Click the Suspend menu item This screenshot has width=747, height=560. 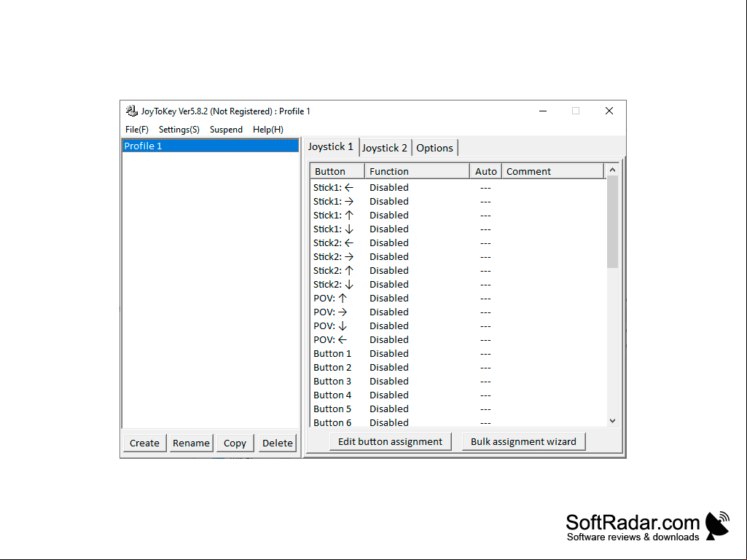[x=226, y=130]
